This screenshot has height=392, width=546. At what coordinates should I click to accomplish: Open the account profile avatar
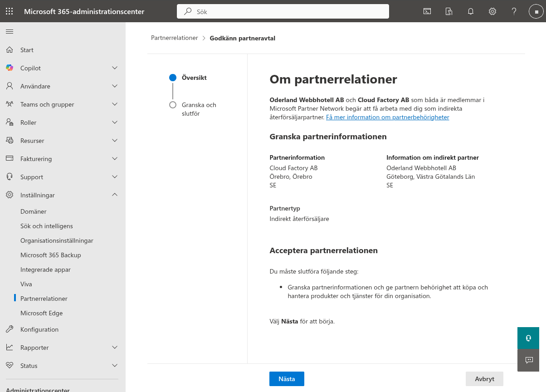pyautogui.click(x=536, y=11)
